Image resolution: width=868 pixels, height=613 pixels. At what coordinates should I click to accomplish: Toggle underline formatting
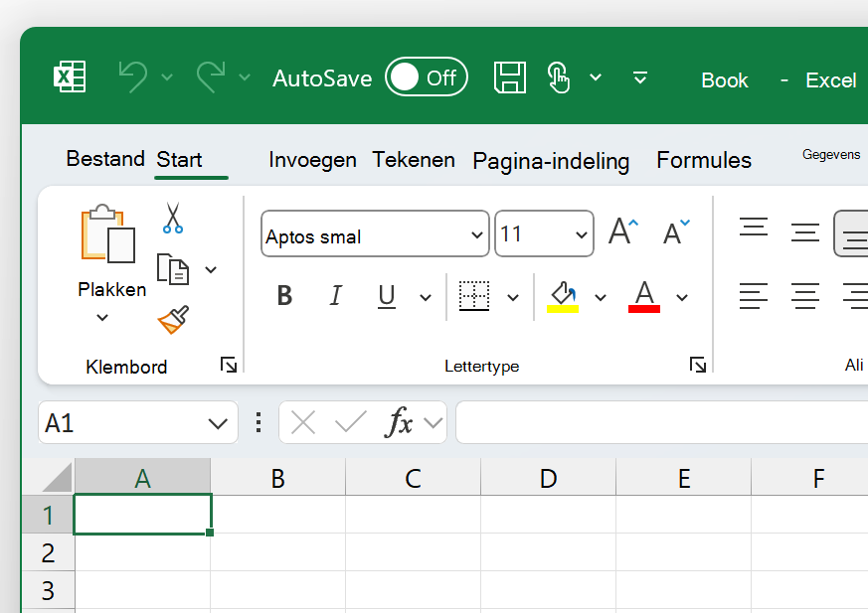(x=387, y=296)
